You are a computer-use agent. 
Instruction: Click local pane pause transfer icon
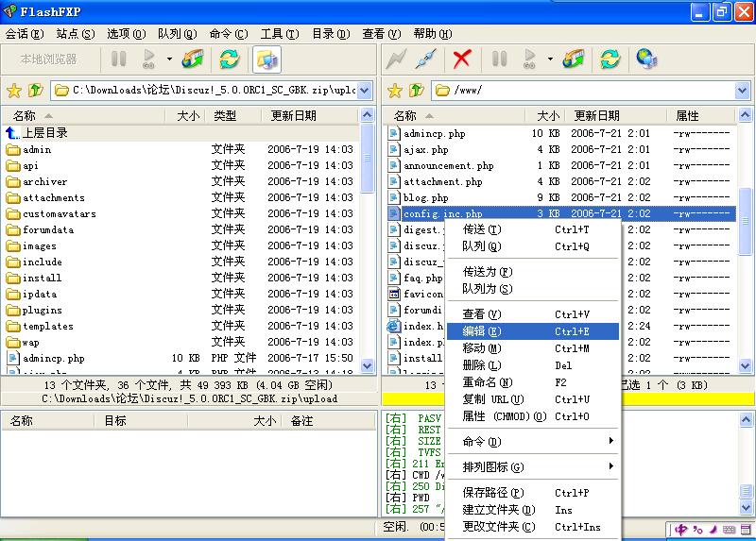[119, 59]
